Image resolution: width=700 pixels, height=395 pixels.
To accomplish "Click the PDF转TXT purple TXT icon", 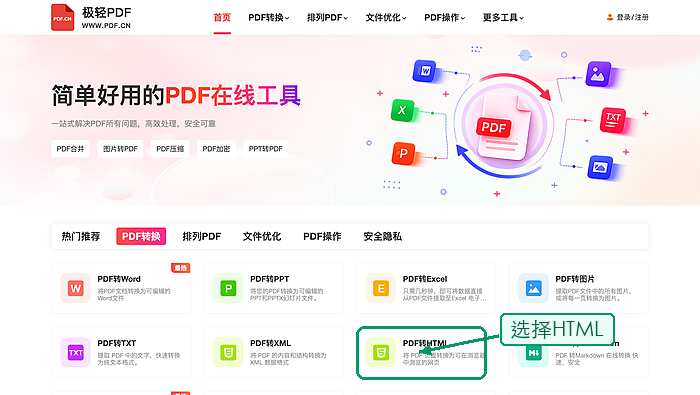I will [75, 352].
